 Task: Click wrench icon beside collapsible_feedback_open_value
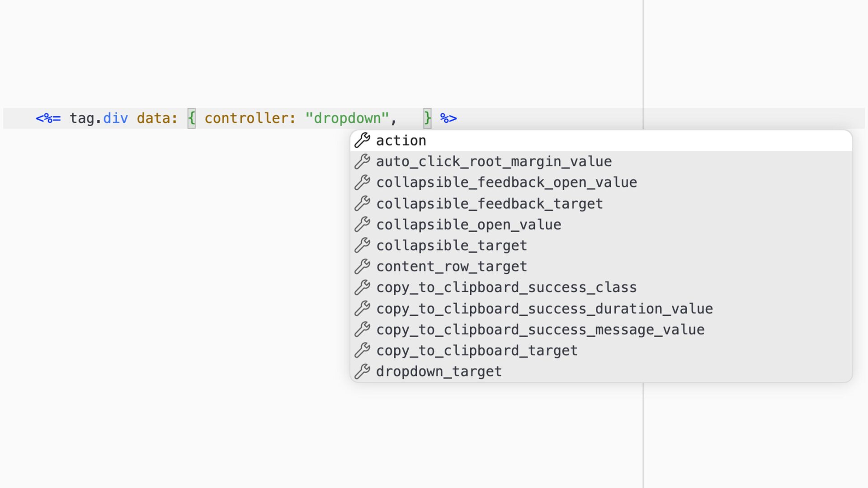(362, 183)
